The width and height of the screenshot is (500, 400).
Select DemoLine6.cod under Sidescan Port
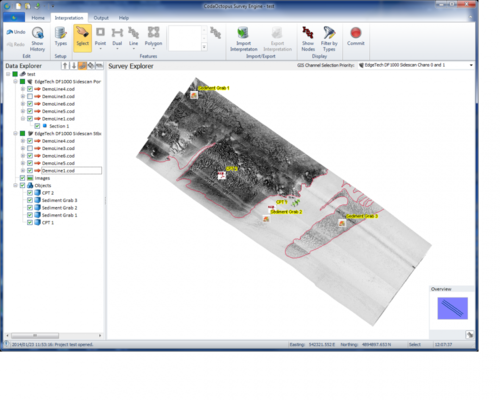(58, 104)
